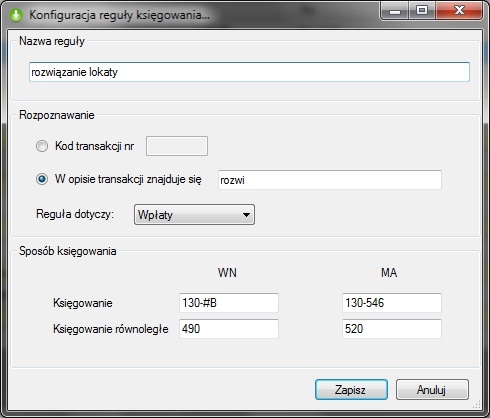This screenshot has width=490, height=418.
Task: Click the Księgowanie WN field 130-#B
Action: 229,303
